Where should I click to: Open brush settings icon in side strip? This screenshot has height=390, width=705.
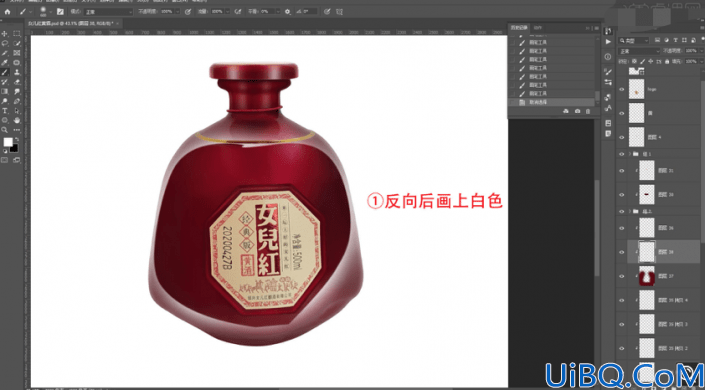tap(608, 72)
